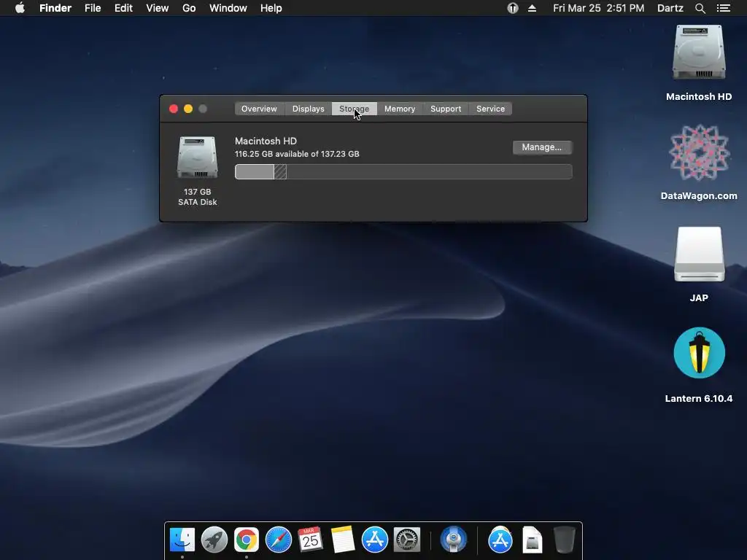The image size is (747, 560).
Task: Open Spotlight search magnifier
Action: (x=700, y=8)
